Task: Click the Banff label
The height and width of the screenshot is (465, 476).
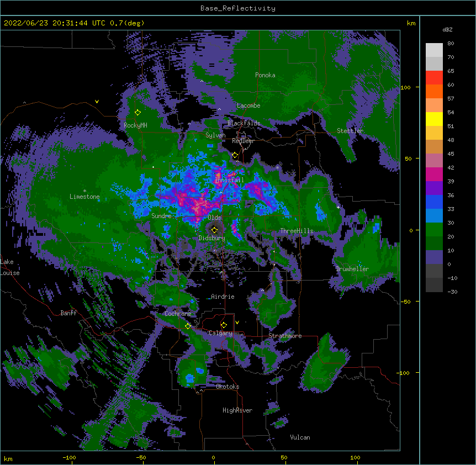Action: coord(68,313)
